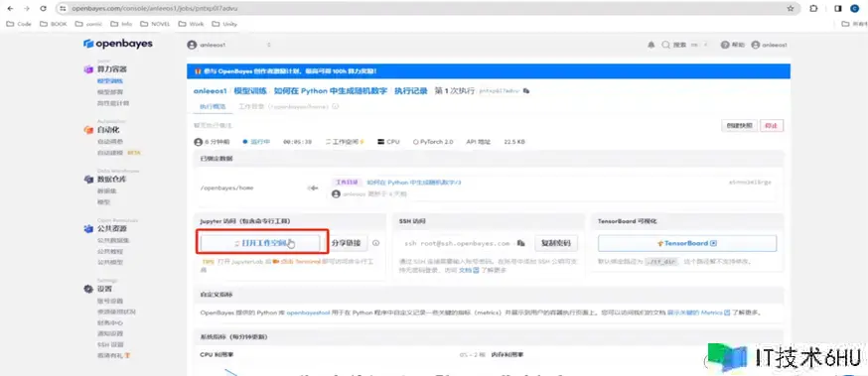This screenshot has width=868, height=376.
Task: Copy the SSH command with clipboard icon
Action: coord(521,243)
